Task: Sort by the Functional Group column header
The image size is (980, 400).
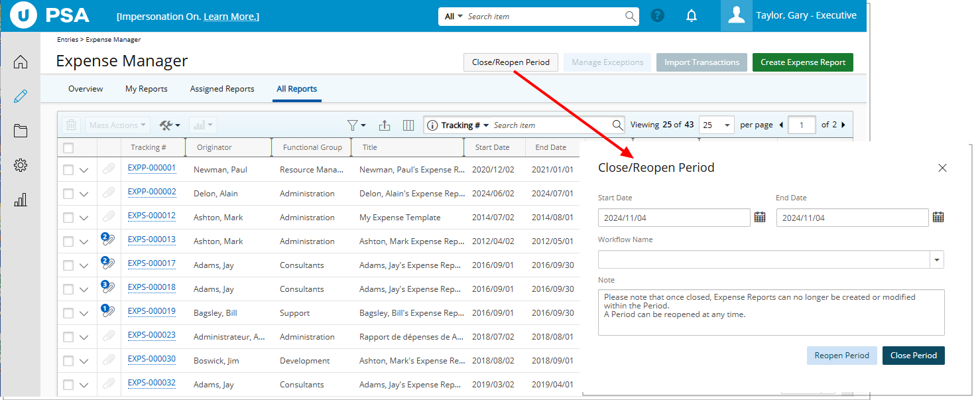Action: click(312, 147)
